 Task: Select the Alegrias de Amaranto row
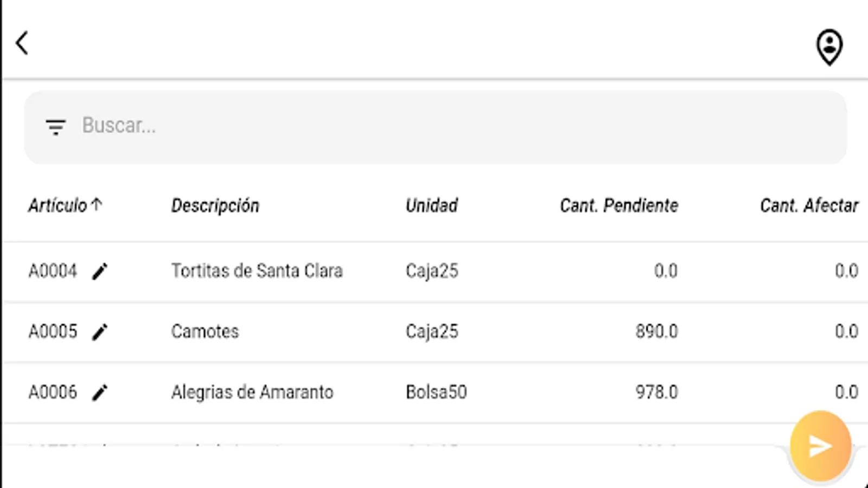[x=252, y=392]
